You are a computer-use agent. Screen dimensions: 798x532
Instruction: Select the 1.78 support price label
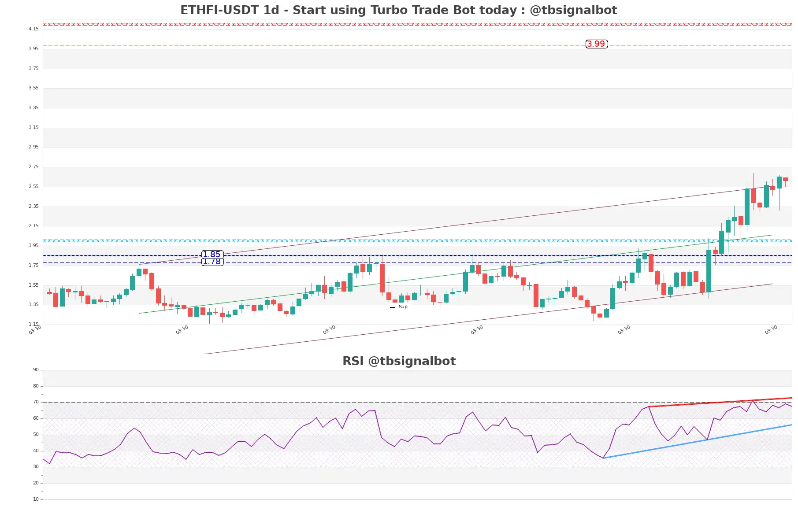212,262
